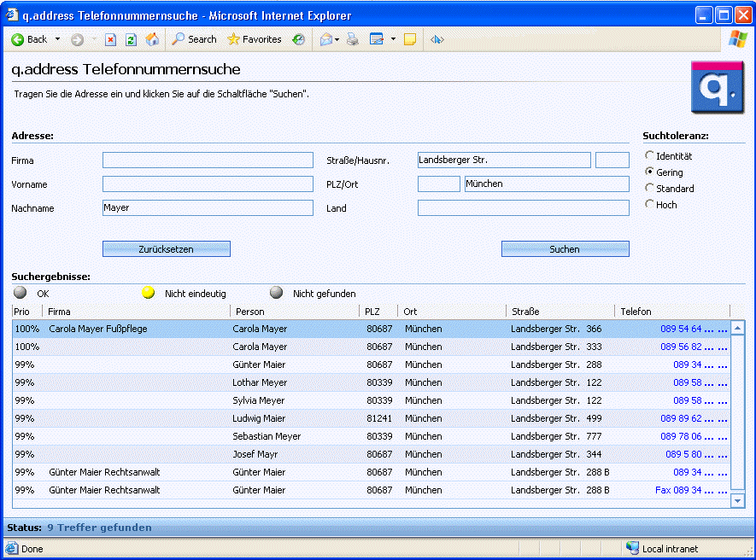Click the q.address logo
756x560 pixels.
[718, 87]
